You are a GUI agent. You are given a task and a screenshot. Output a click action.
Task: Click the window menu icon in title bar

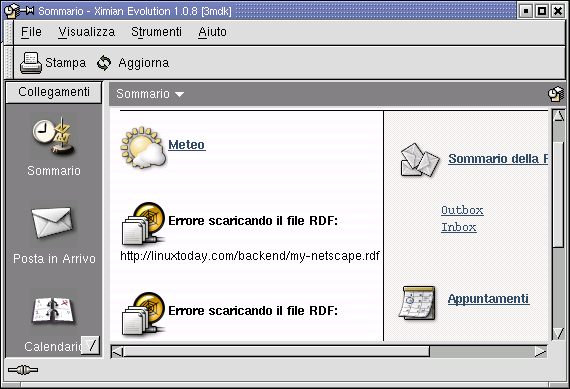pyautogui.click(x=11, y=11)
